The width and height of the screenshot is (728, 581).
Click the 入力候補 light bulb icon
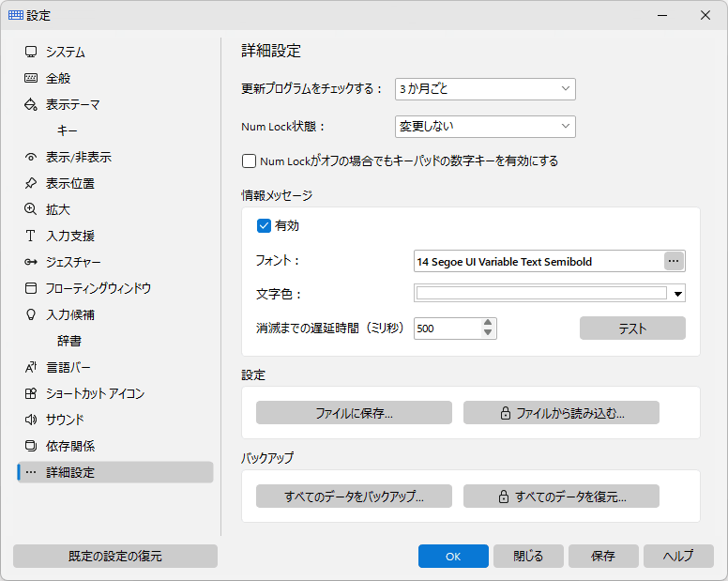31,314
